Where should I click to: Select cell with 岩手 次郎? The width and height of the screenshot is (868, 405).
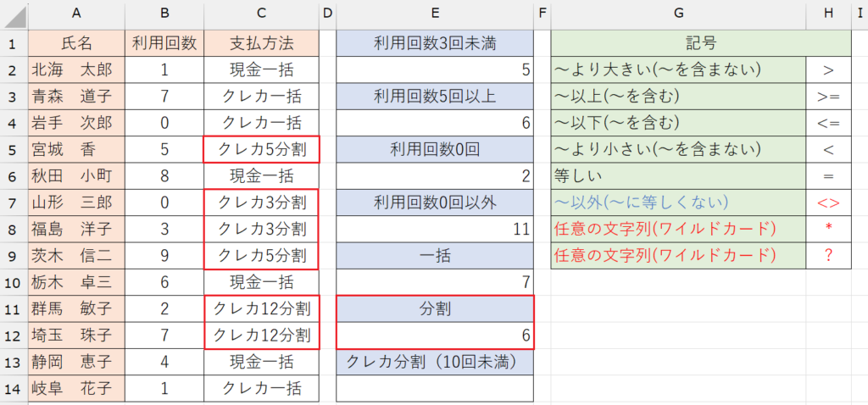click(77, 123)
